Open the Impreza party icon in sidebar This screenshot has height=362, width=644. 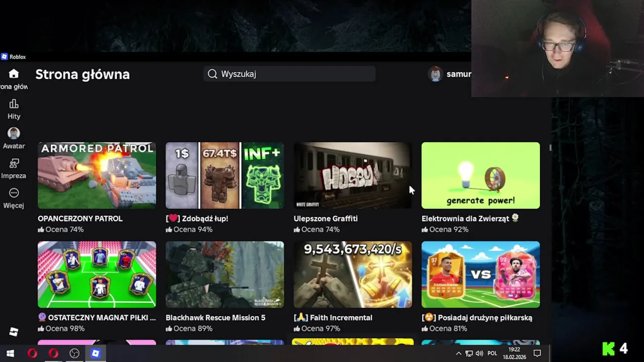(x=14, y=163)
